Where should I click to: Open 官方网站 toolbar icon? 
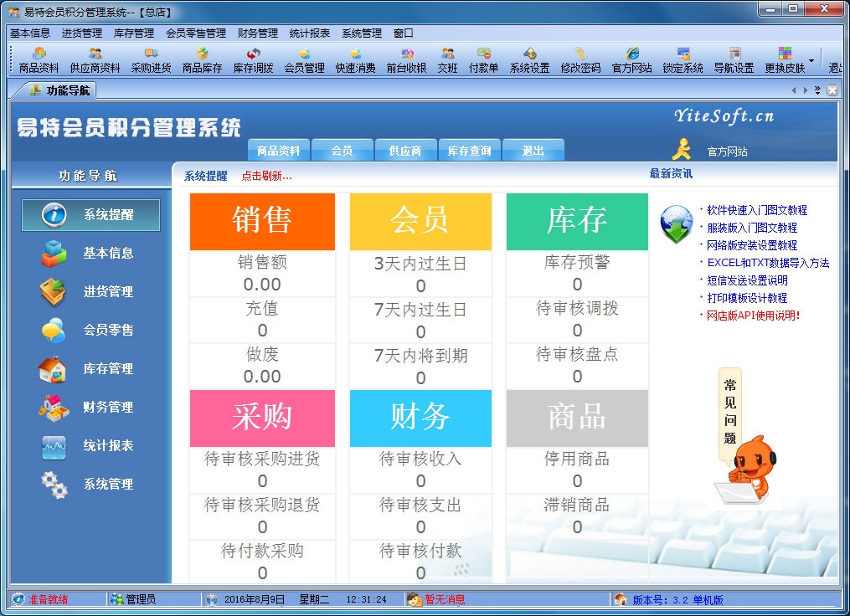(631, 60)
